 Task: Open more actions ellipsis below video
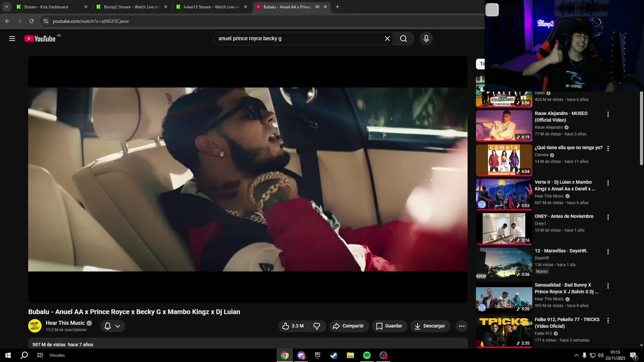coord(462,326)
